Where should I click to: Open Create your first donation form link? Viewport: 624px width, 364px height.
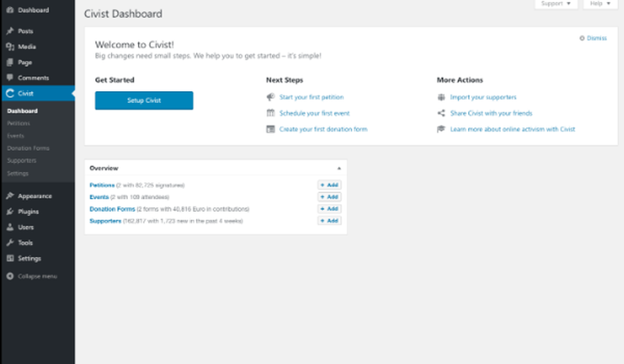pos(323,129)
